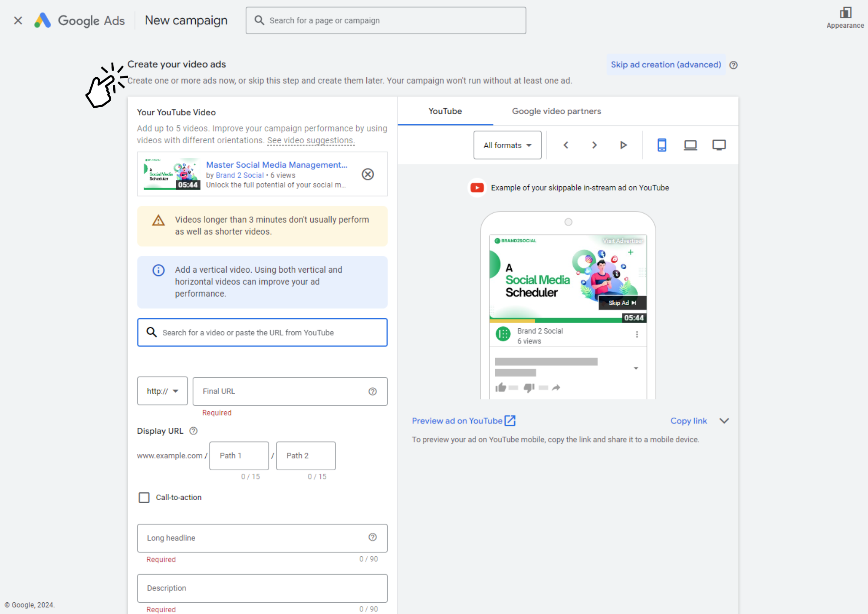Show previous ad preview format
This screenshot has height=614, width=868.
pyautogui.click(x=566, y=145)
